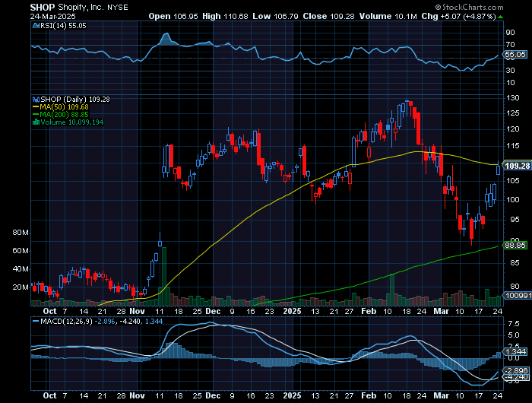Click the RSI(14) legend area-chart icon
The height and width of the screenshot is (403, 532).
coord(36,25)
